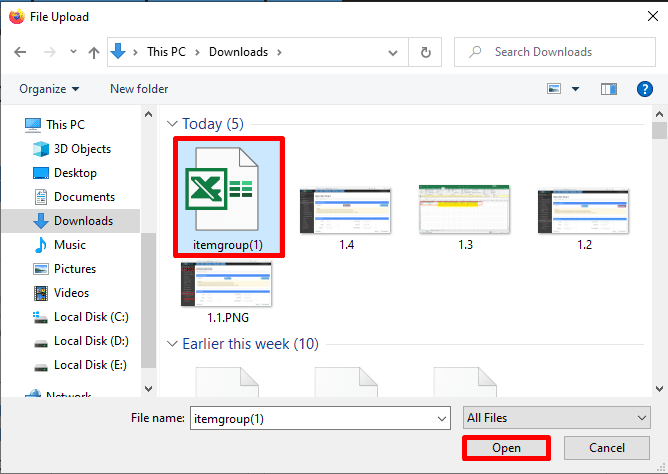Close the File Upload dialog
This screenshot has height=474, width=668.
[x=652, y=17]
